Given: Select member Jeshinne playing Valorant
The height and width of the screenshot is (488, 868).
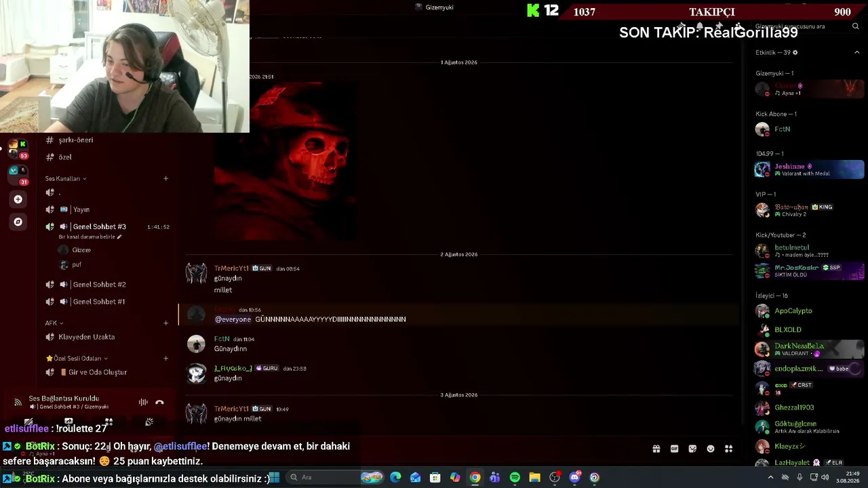Looking at the screenshot, I should tap(808, 170).
